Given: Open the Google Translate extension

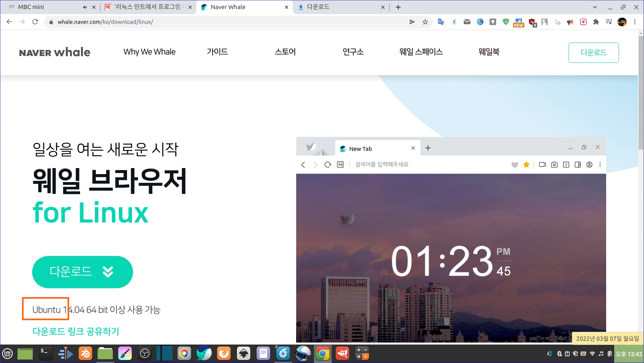Looking at the screenshot, I should point(441,22).
